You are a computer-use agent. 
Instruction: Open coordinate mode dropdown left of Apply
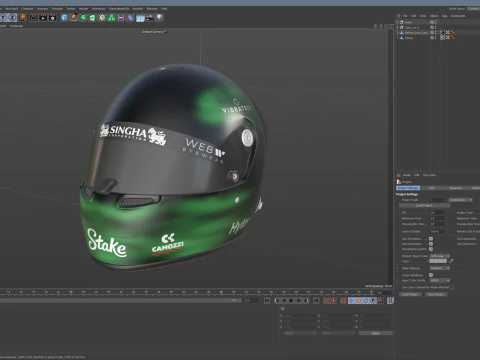(x=337, y=333)
